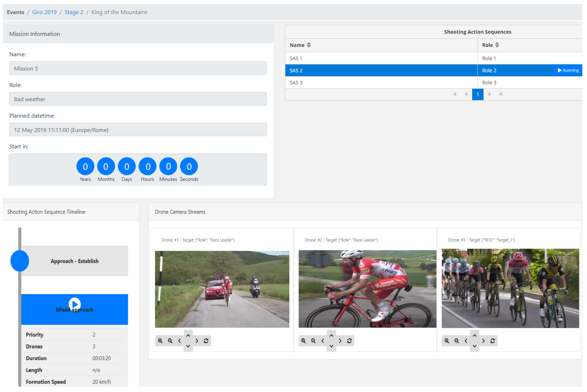This screenshot has width=587, height=392.
Task: Zoom in on Drone #1 camera stream
Action: tap(160, 341)
